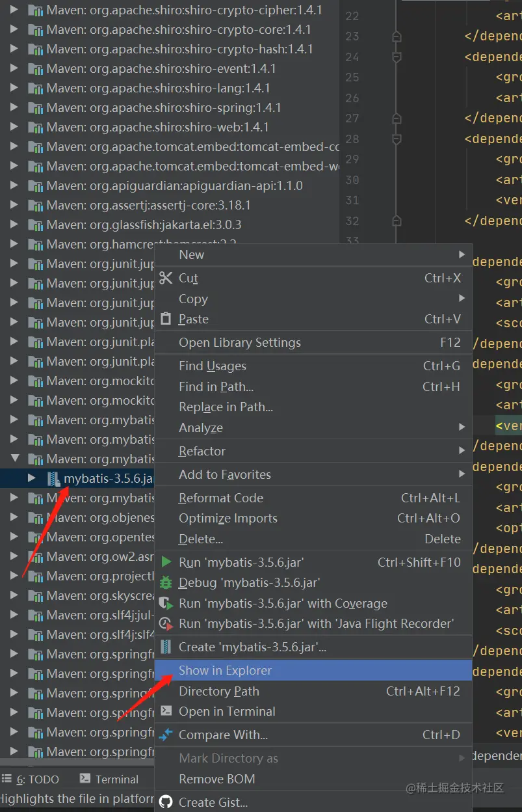Click line number 32 in the editor gutter
This screenshot has width=522, height=812.
352,221
